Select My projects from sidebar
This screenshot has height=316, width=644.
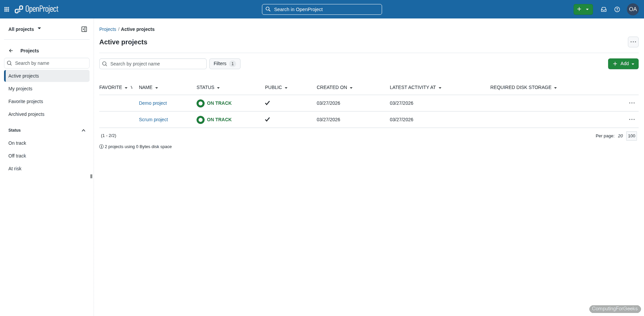pos(20,89)
